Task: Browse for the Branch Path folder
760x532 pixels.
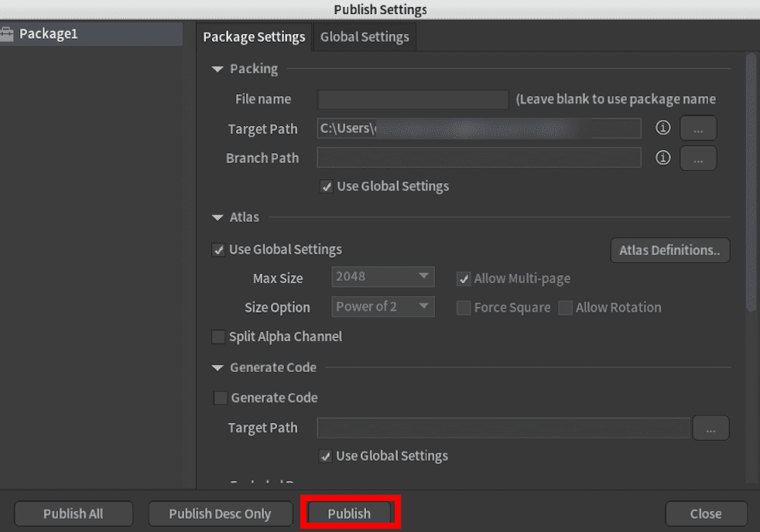Action: 698,158
